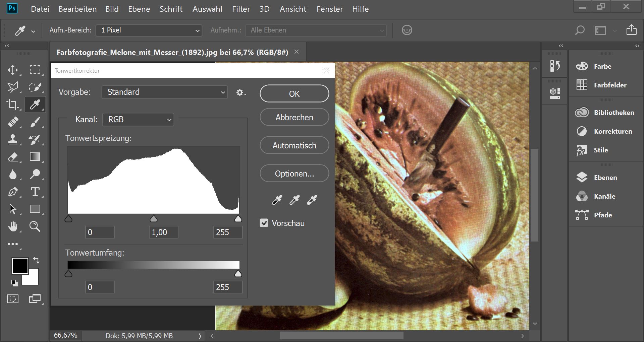Open the Kanäle panel
This screenshot has width=644, height=342.
604,196
